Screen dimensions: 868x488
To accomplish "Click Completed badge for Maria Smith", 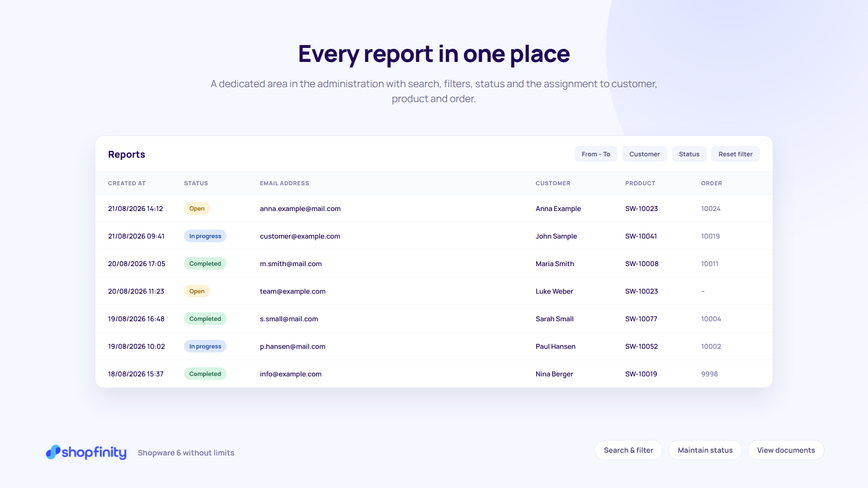I will click(205, 263).
